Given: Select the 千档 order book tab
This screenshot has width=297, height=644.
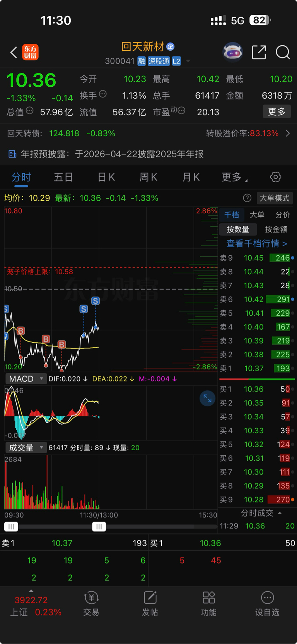Looking at the screenshot, I should coord(232,215).
